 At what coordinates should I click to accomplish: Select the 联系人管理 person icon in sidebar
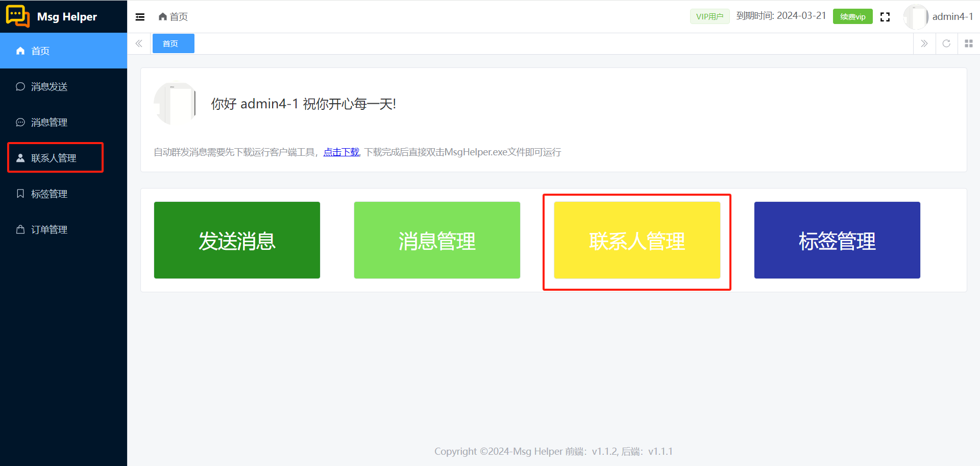pos(20,158)
